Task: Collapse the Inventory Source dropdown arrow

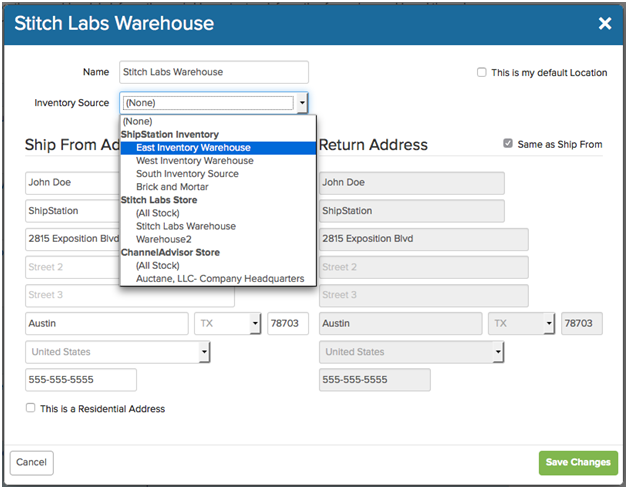Action: [302, 102]
